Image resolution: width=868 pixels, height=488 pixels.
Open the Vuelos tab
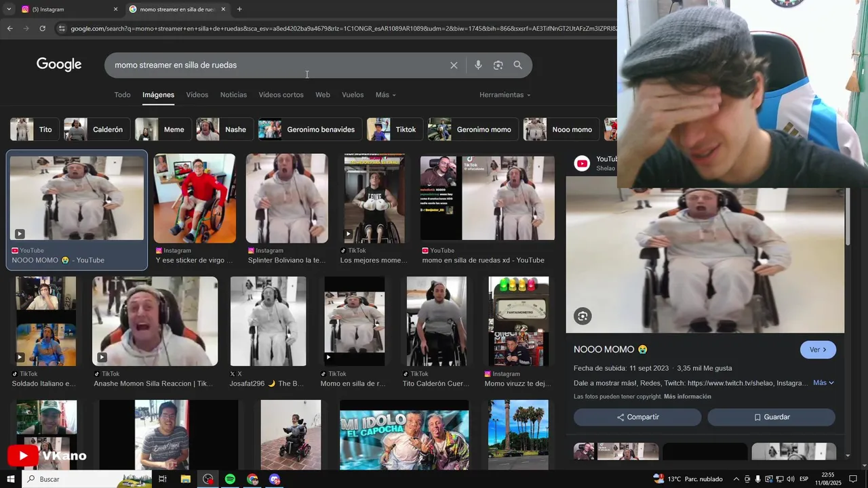coord(353,95)
